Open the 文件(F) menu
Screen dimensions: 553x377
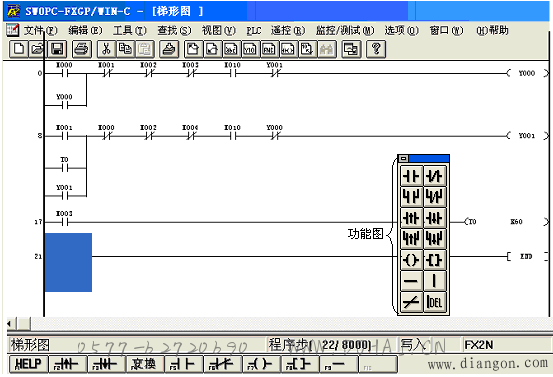tap(40, 31)
